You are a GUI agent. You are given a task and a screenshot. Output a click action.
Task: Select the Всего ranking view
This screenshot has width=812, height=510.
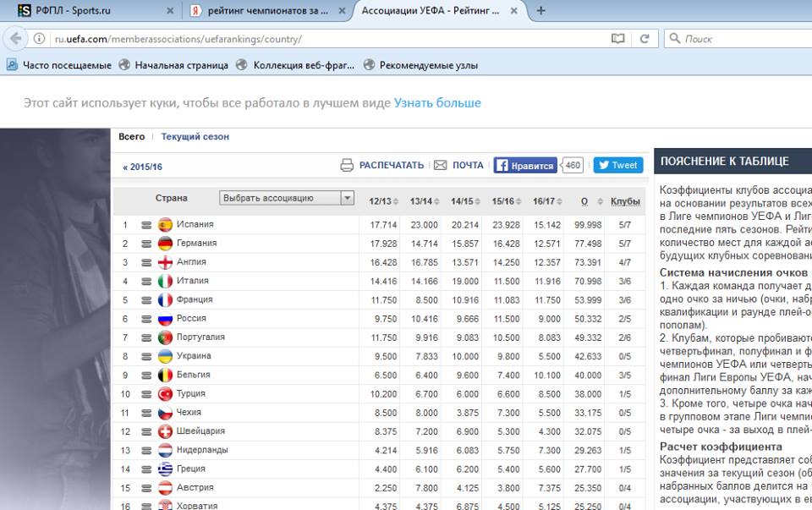(132, 137)
